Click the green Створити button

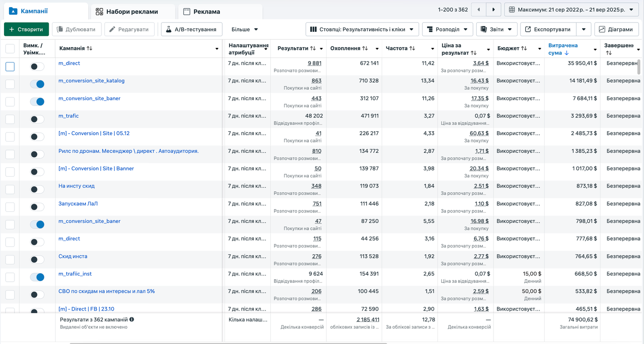pyautogui.click(x=26, y=29)
